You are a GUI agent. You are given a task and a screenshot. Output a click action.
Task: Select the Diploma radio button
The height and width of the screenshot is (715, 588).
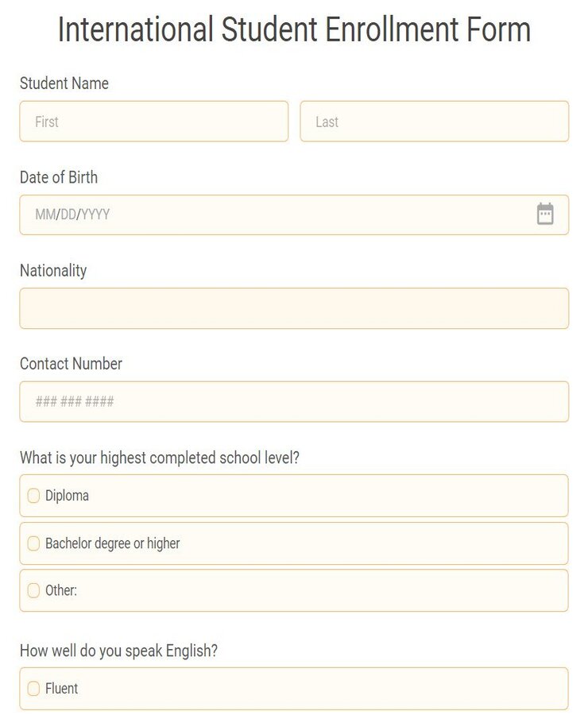click(33, 495)
